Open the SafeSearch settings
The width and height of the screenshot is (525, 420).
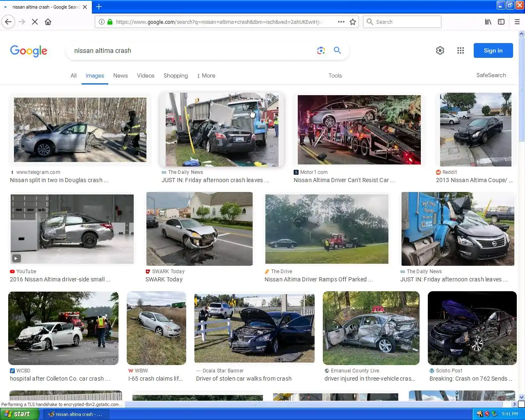pyautogui.click(x=491, y=75)
